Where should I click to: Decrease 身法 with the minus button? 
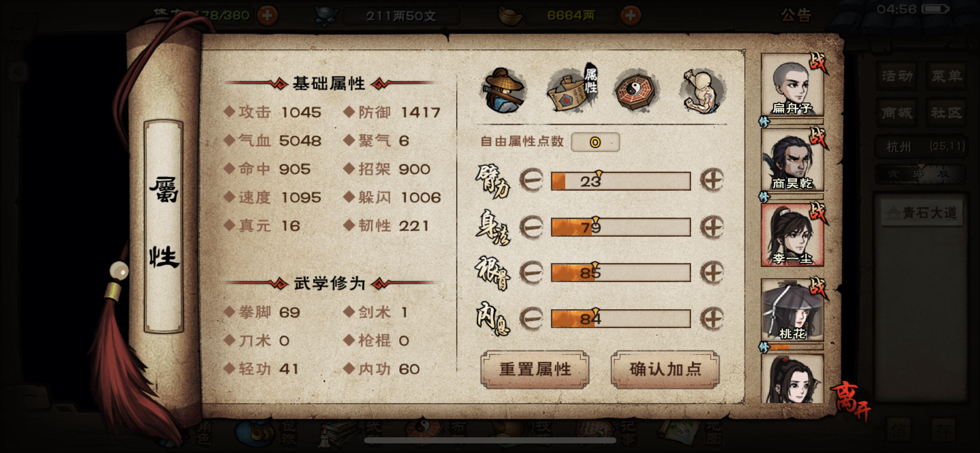tap(531, 227)
